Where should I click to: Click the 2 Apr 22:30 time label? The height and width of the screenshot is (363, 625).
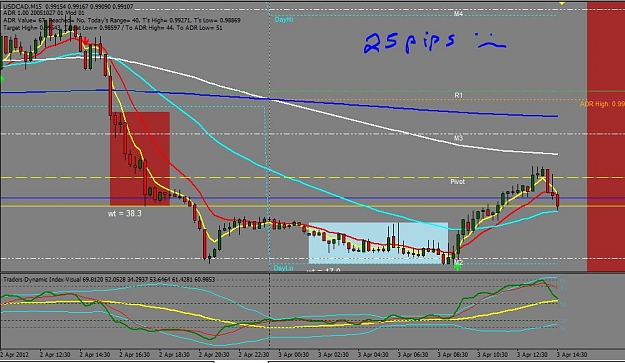(254, 355)
